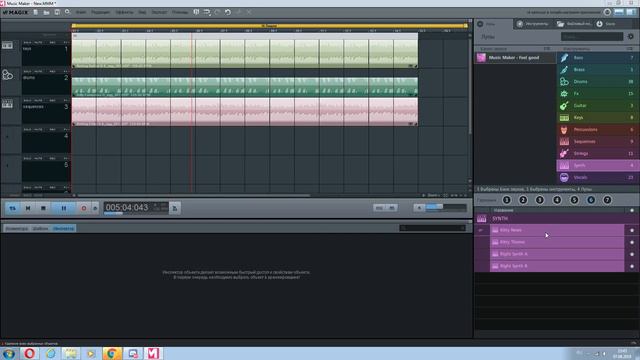Click the undo arrow icon

tap(228, 12)
